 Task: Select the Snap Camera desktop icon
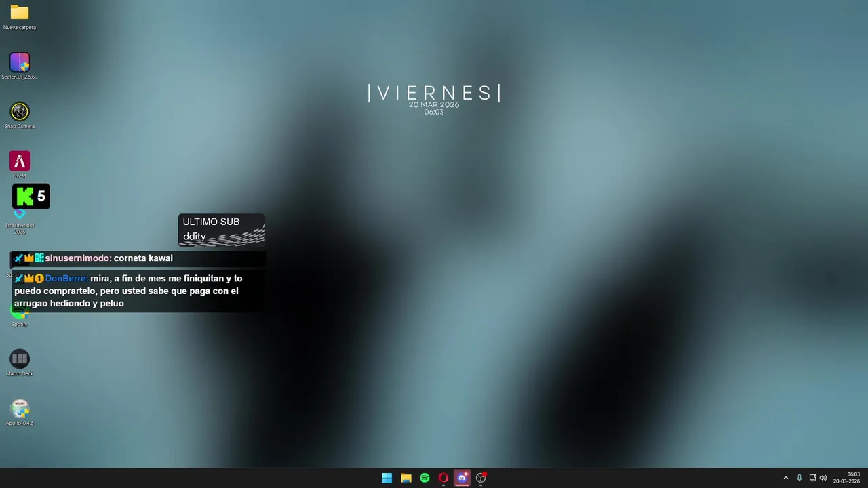[20, 116]
